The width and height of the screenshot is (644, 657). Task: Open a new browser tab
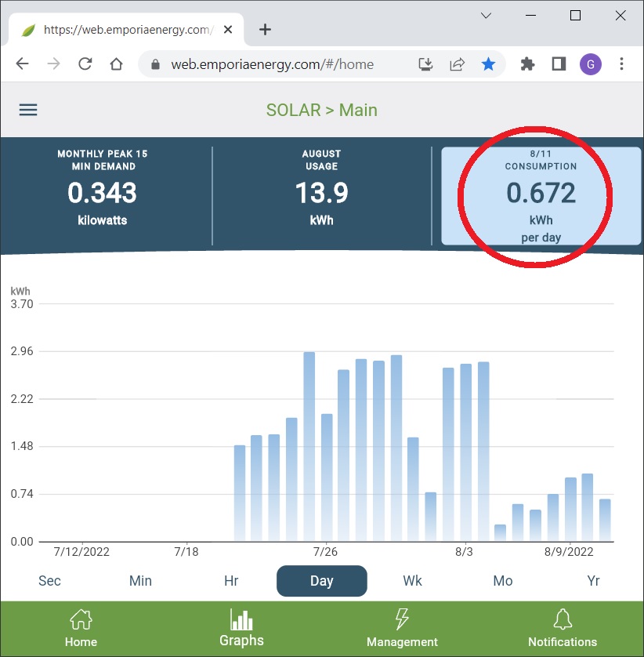click(x=265, y=30)
